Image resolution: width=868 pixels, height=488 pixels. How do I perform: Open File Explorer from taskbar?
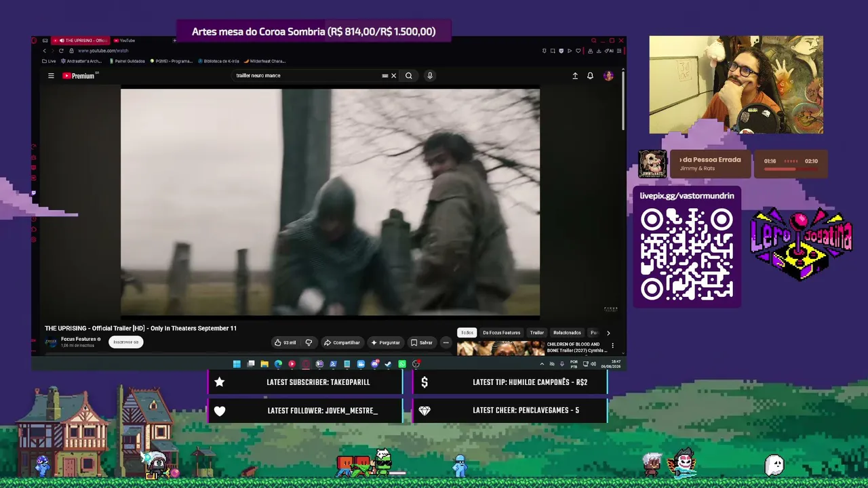tap(264, 364)
